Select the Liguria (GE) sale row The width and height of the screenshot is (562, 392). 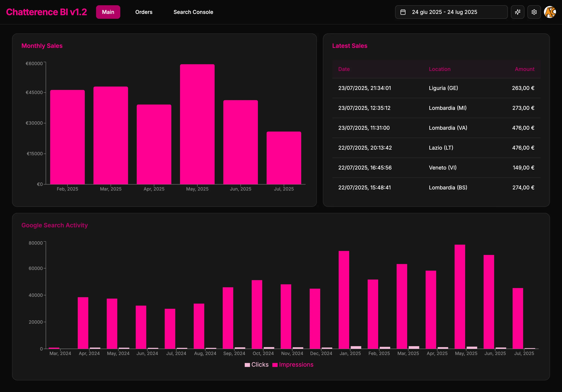[436, 88]
